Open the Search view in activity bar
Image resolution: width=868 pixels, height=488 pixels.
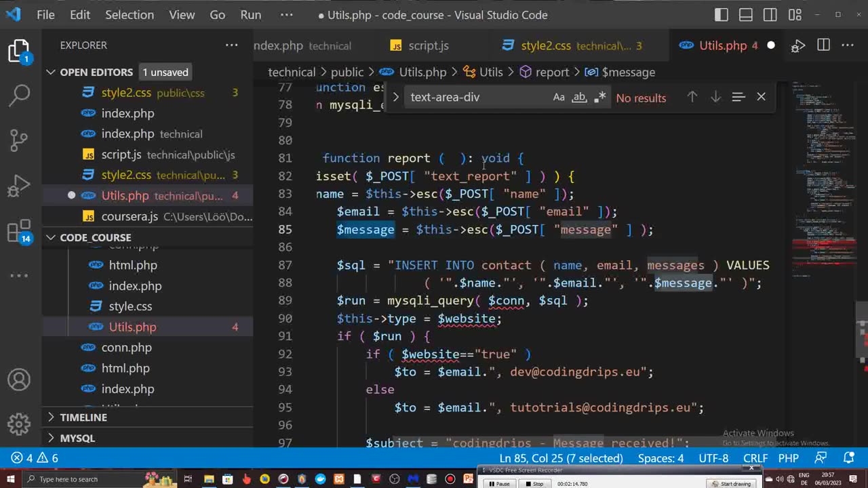(19, 94)
